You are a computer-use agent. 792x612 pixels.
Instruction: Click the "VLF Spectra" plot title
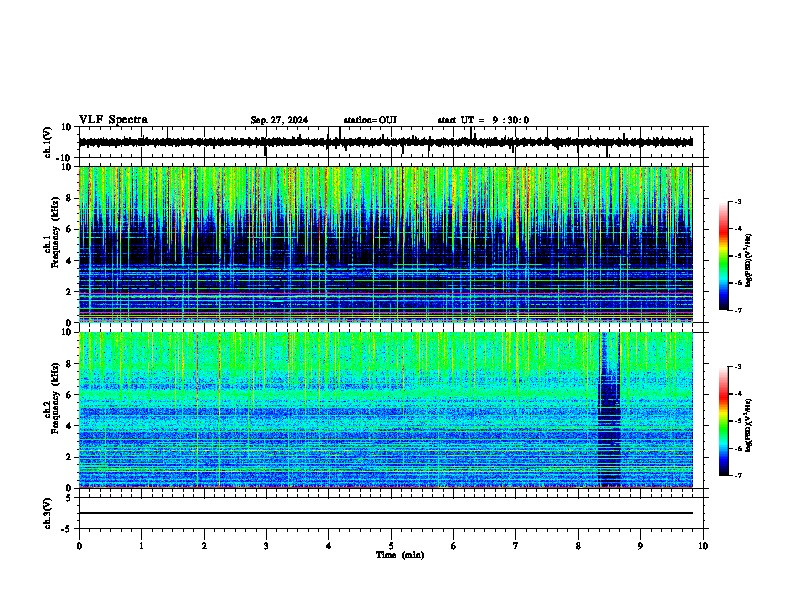113,120
